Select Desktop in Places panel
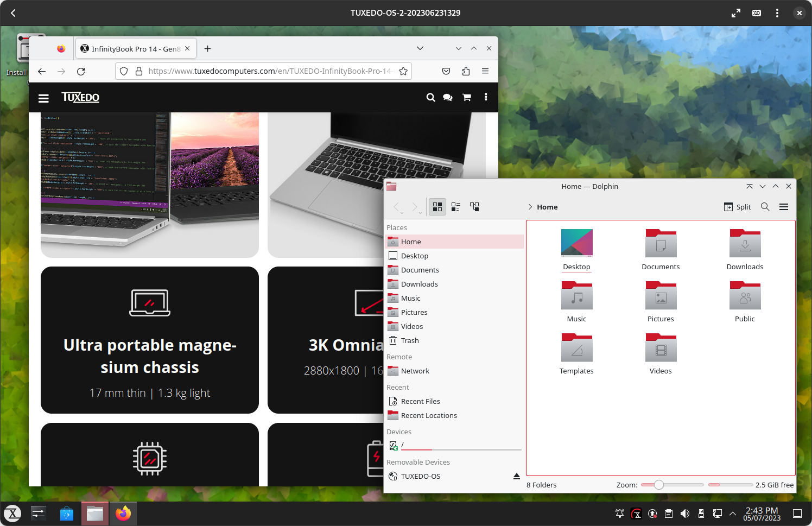 point(454,256)
